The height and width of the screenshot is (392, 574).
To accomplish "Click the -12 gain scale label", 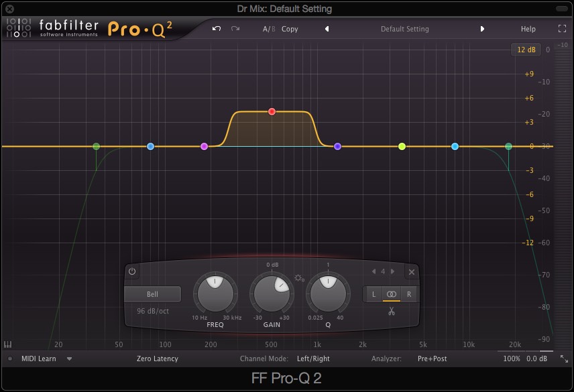I will pyautogui.click(x=528, y=243).
